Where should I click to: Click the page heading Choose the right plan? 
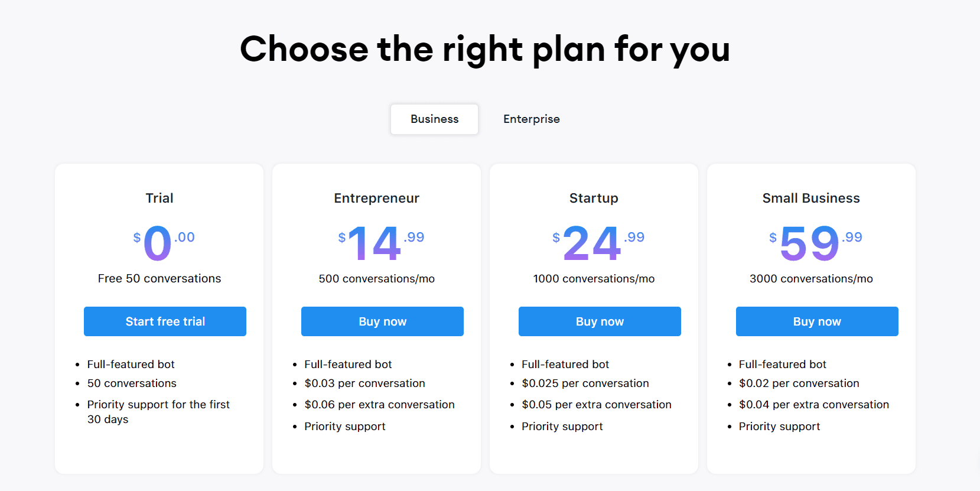484,49
